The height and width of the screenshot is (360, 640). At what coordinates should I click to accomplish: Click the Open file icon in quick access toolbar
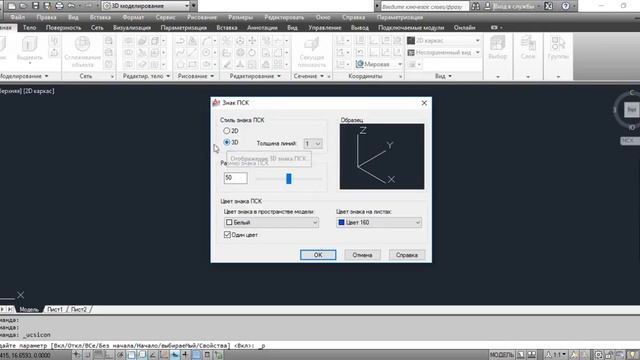[23, 6]
